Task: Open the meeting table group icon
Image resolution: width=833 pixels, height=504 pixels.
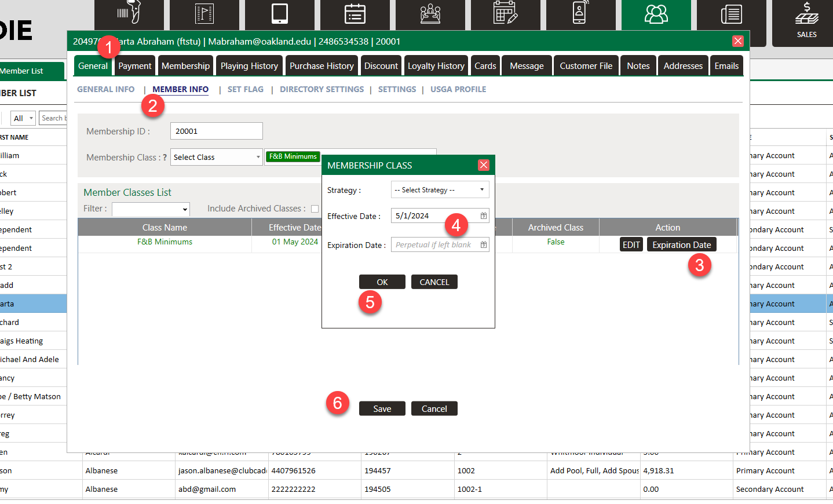Action: (x=430, y=13)
